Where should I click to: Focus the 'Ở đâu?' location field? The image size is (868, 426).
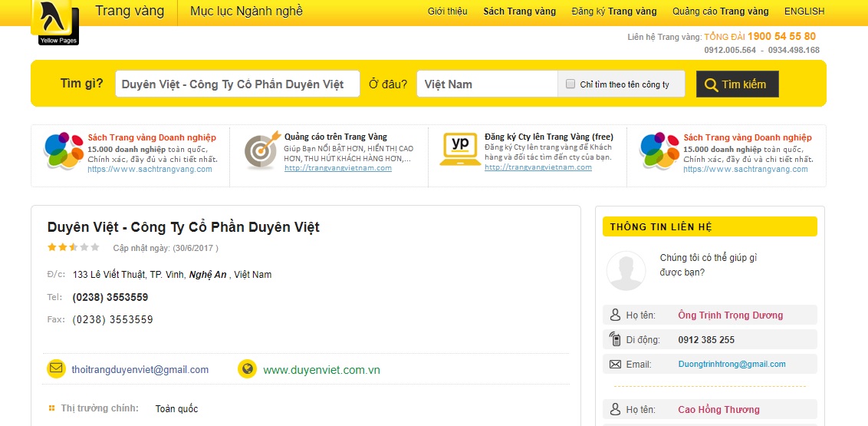pyautogui.click(x=487, y=84)
